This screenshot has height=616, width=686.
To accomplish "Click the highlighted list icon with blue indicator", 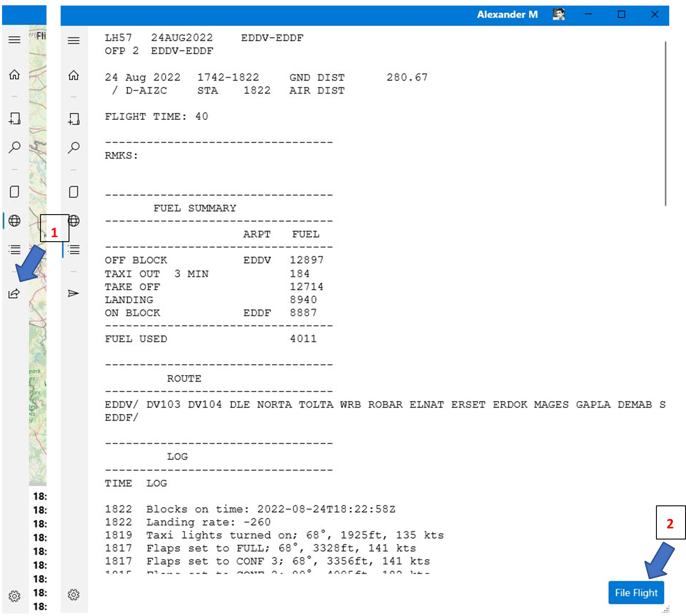I will click(73, 250).
